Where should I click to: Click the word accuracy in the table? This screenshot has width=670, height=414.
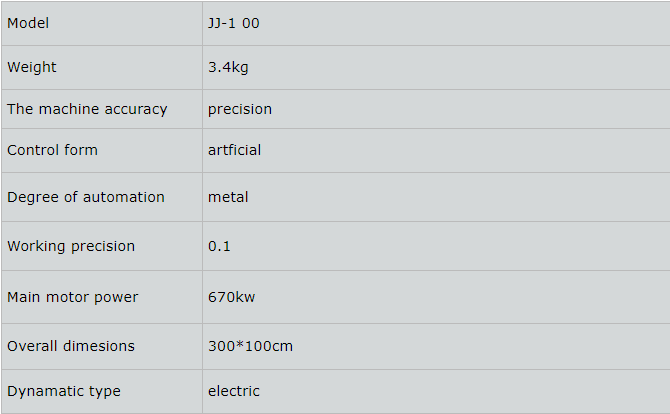136,110
